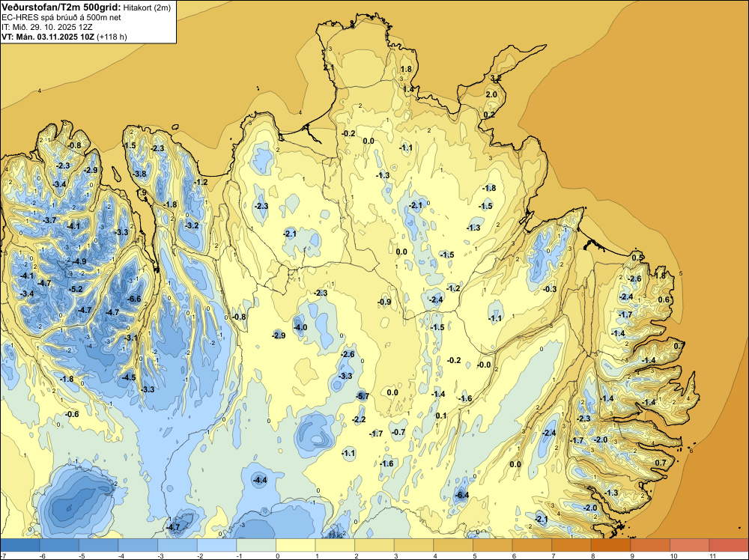This screenshot has width=749, height=560.
Task: Click the legend color between 3 and 4
Action: click(413, 545)
